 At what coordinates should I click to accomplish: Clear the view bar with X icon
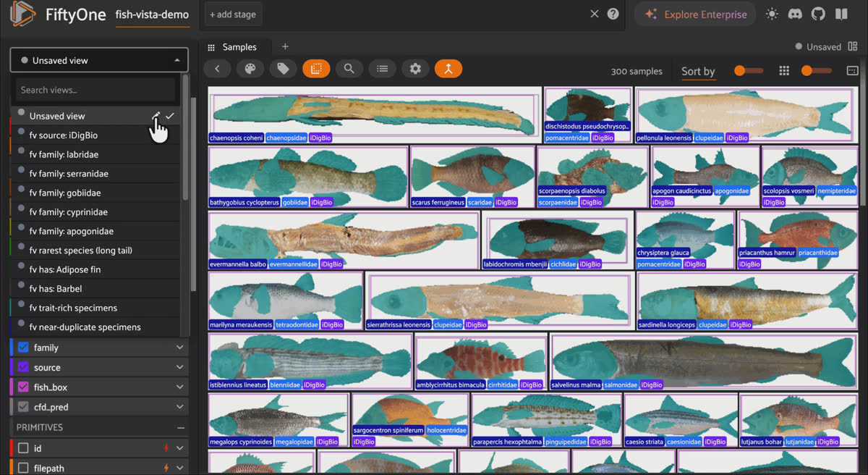595,14
